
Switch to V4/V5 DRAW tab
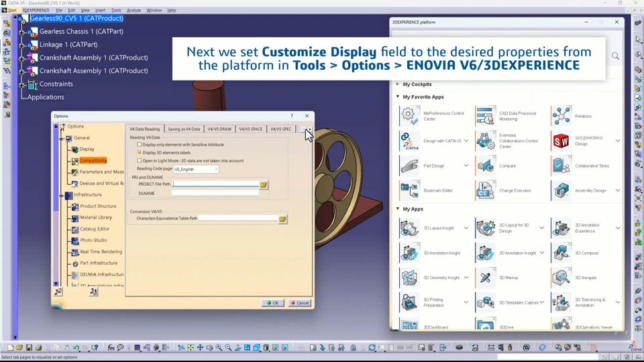(x=219, y=129)
